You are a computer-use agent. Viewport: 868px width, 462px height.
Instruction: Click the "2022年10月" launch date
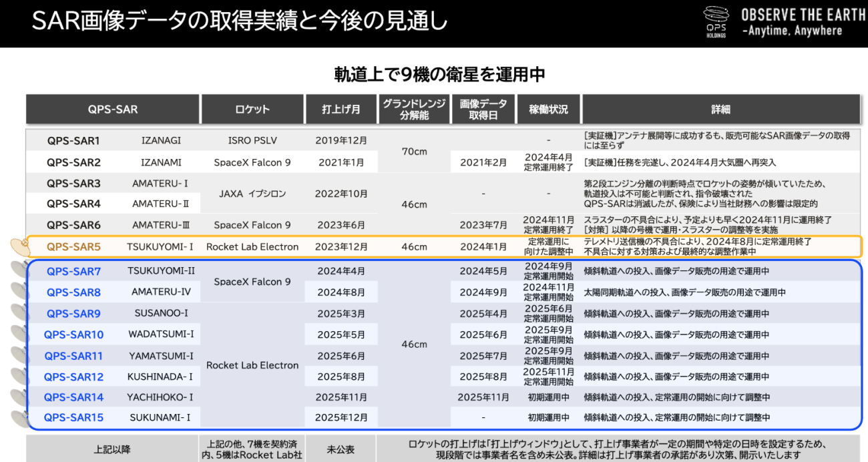[342, 194]
